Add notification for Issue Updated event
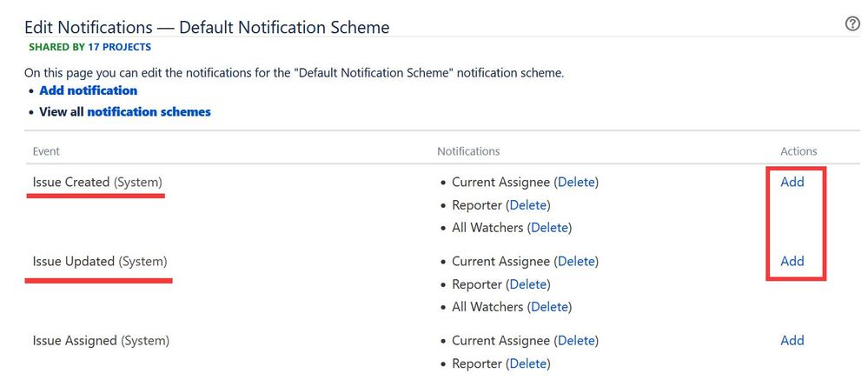This screenshot has height=380, width=868. [x=792, y=261]
